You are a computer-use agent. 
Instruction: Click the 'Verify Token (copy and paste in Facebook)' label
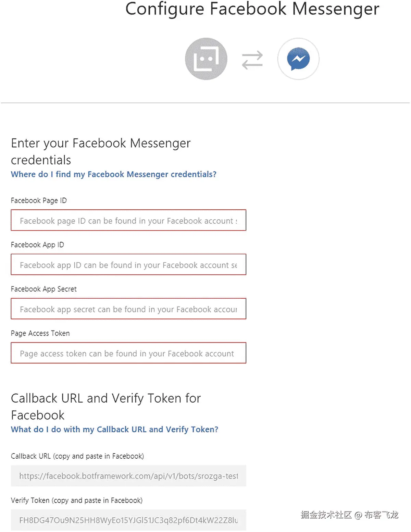(77, 500)
